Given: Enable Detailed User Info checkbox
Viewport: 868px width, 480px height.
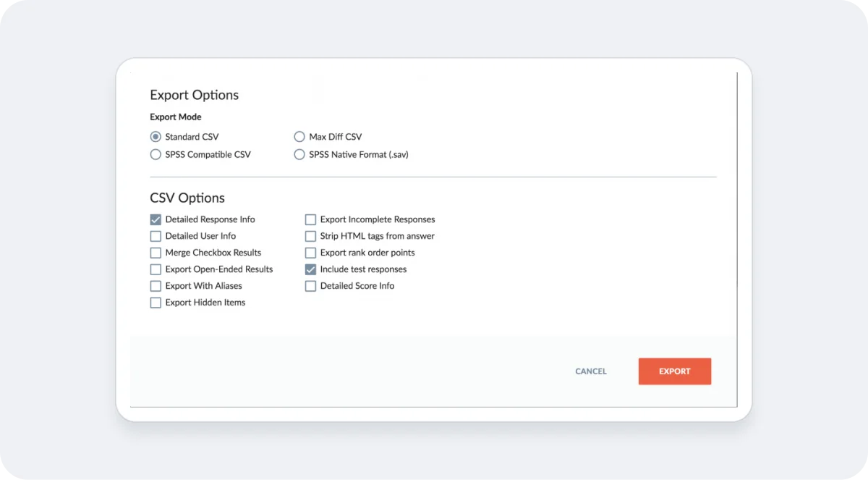Looking at the screenshot, I should [156, 236].
